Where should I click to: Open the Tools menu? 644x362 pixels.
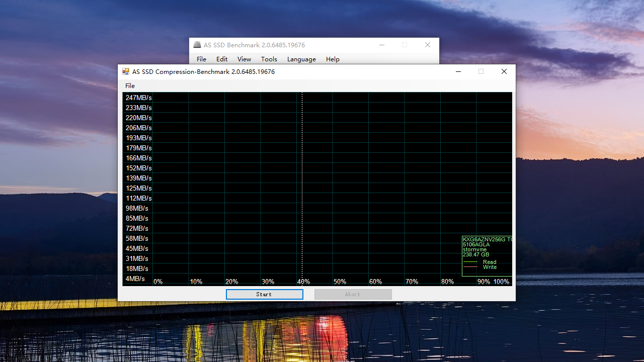click(269, 59)
